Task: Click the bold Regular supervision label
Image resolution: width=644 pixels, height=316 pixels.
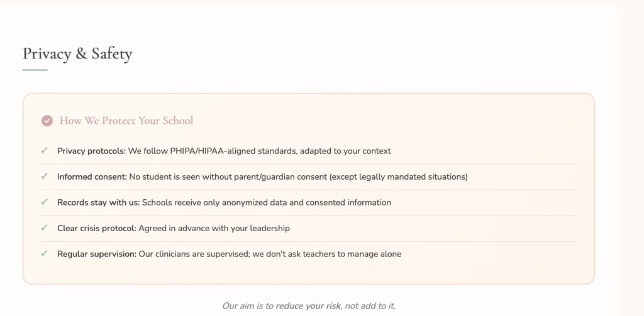Action: pos(96,254)
